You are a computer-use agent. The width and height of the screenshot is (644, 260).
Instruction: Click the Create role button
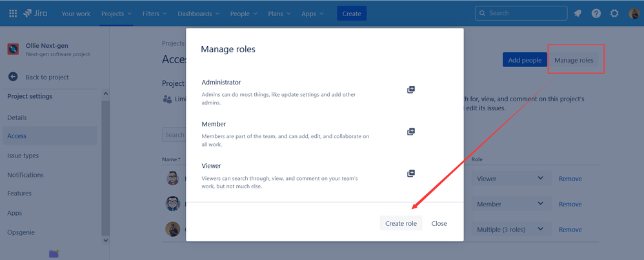click(x=401, y=223)
